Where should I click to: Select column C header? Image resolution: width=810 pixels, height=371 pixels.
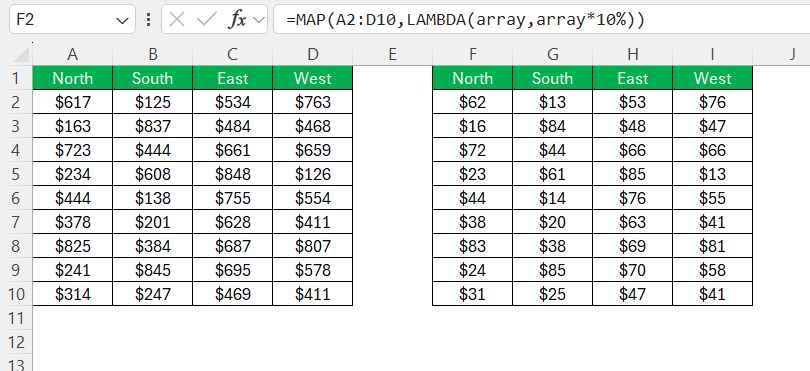tap(232, 54)
